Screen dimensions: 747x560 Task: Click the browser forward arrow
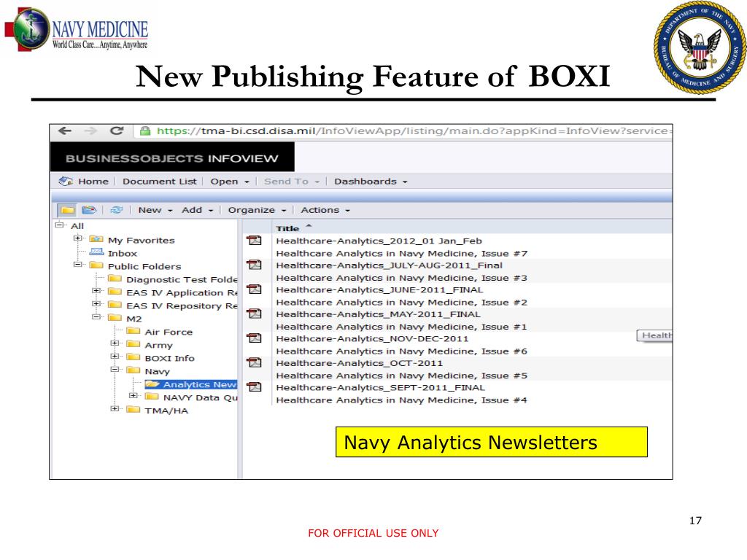point(90,131)
